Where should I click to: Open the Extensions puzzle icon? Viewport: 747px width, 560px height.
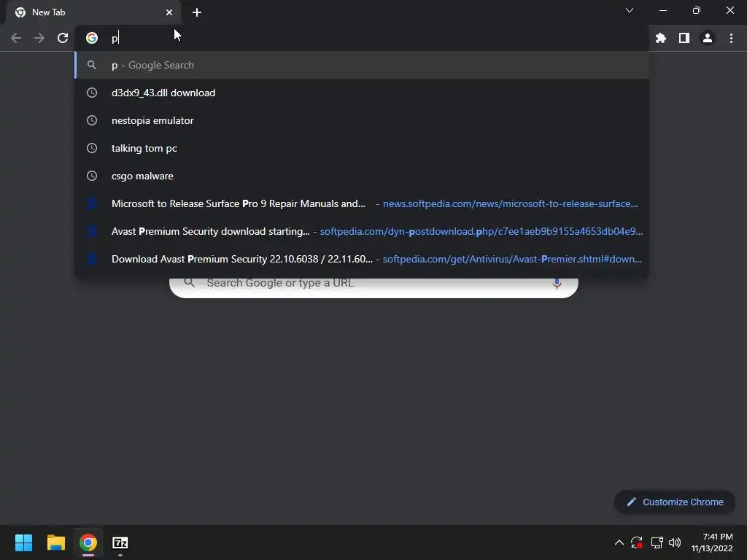pyautogui.click(x=660, y=38)
